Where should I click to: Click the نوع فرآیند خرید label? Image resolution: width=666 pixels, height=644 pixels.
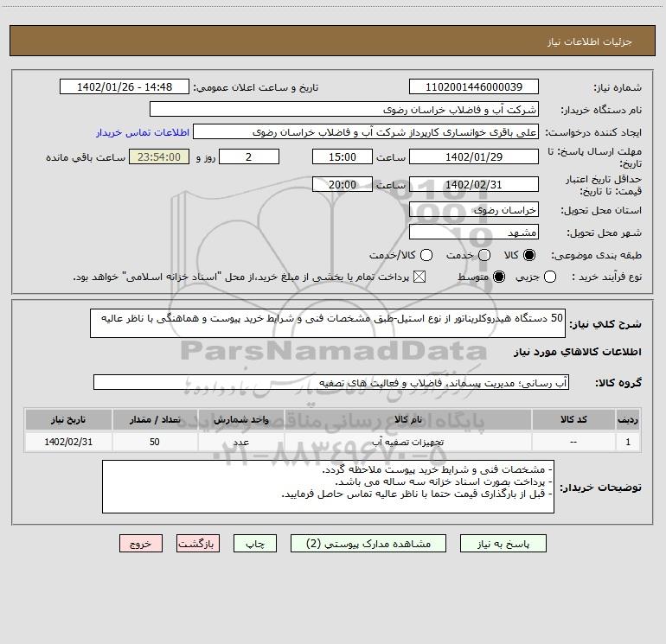(x=606, y=277)
